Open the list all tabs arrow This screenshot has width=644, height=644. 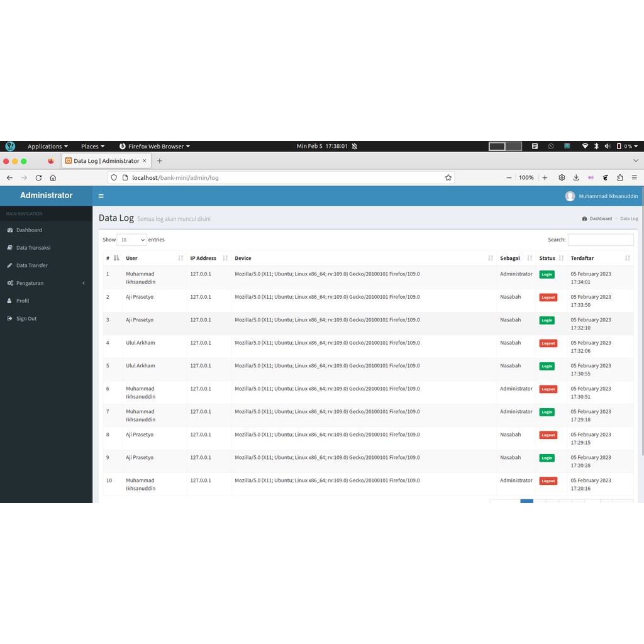coord(635,160)
